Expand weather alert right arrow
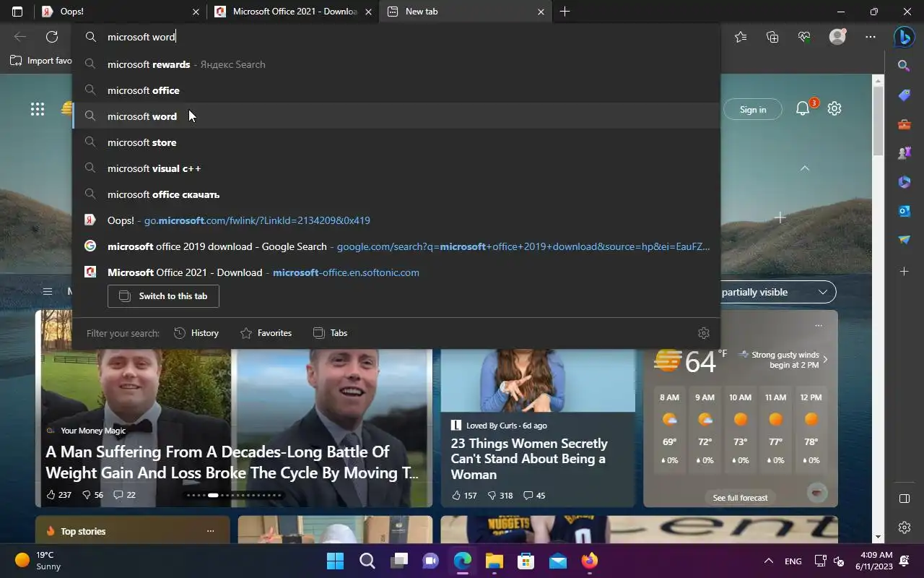 pyautogui.click(x=825, y=359)
